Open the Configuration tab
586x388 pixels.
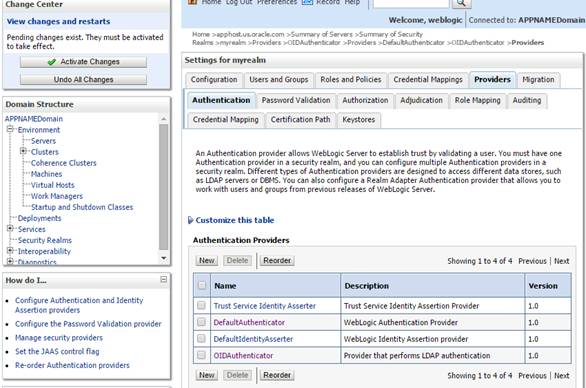214,80
